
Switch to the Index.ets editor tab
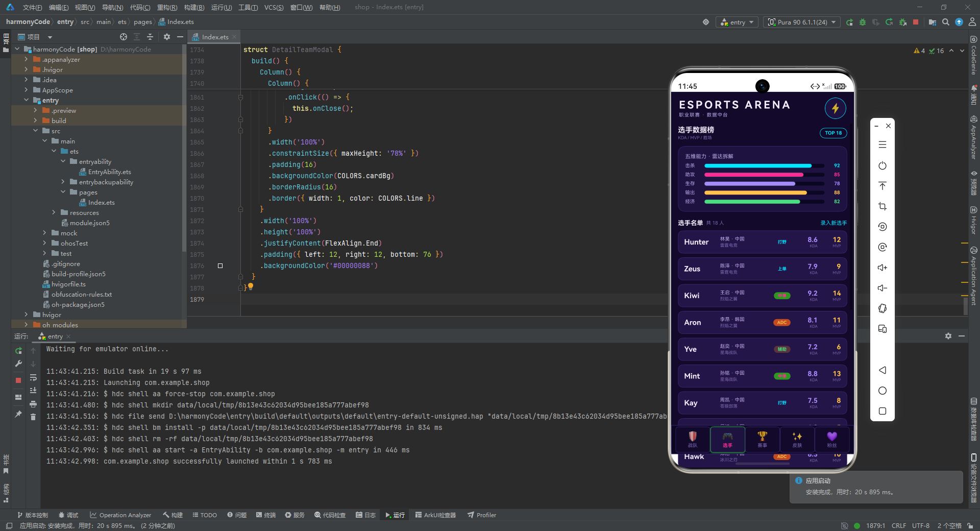tap(215, 37)
